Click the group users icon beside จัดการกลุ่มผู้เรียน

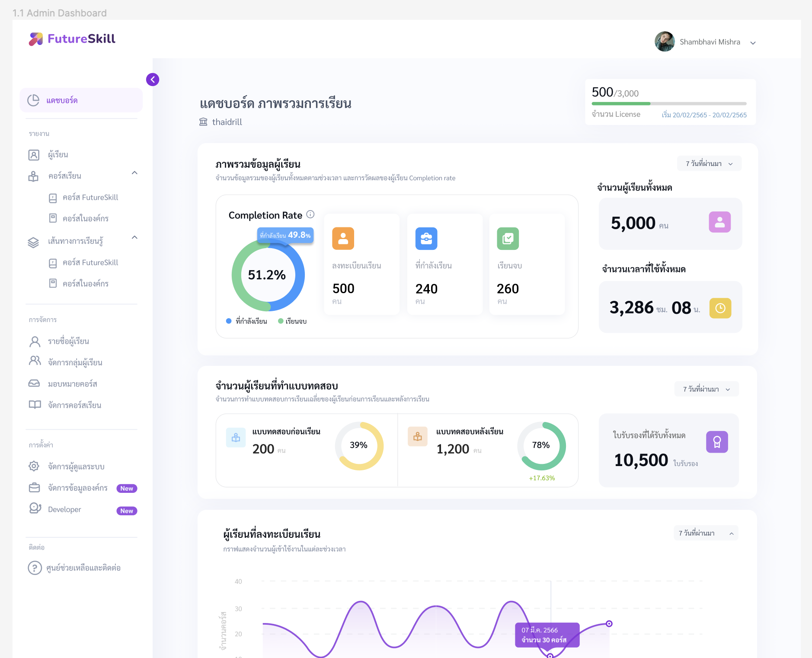coord(35,361)
